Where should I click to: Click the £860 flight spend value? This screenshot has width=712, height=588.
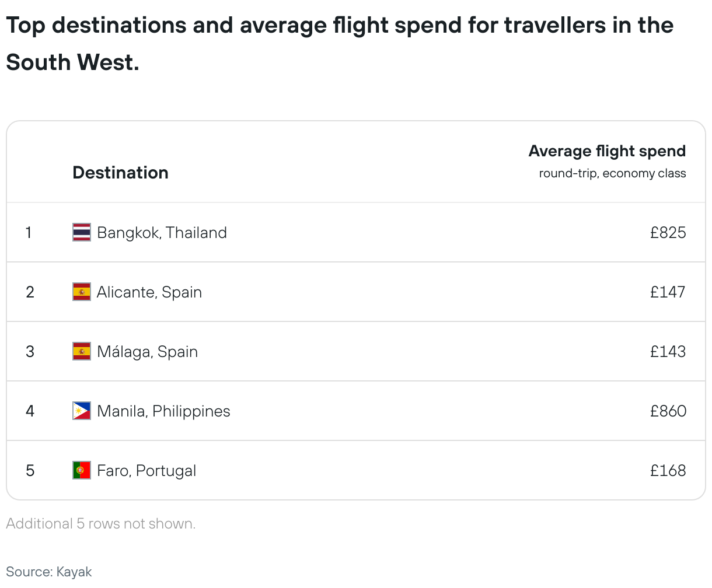(x=668, y=411)
